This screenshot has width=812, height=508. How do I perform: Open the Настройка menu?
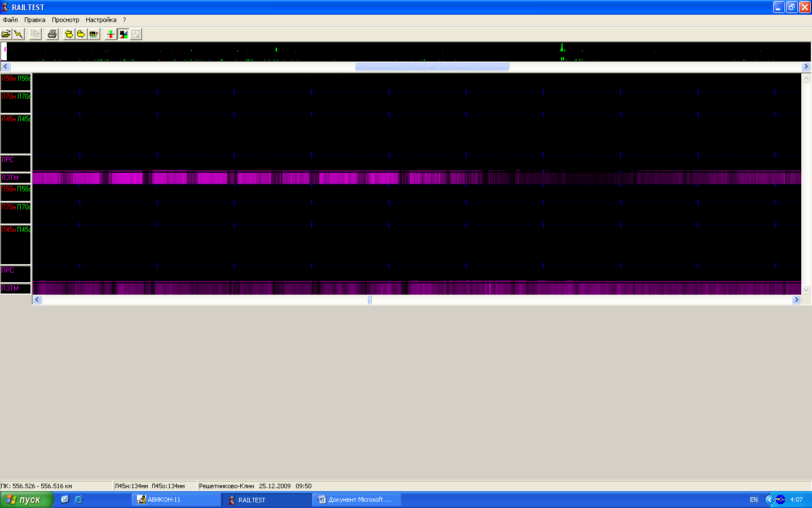pos(101,20)
